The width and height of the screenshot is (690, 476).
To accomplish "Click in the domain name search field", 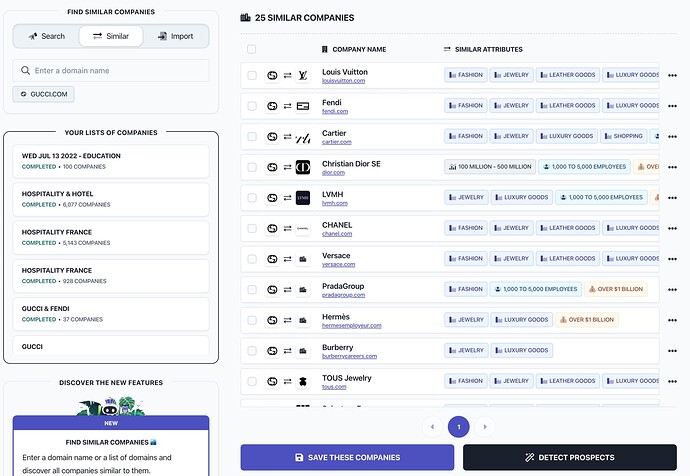I will point(111,70).
